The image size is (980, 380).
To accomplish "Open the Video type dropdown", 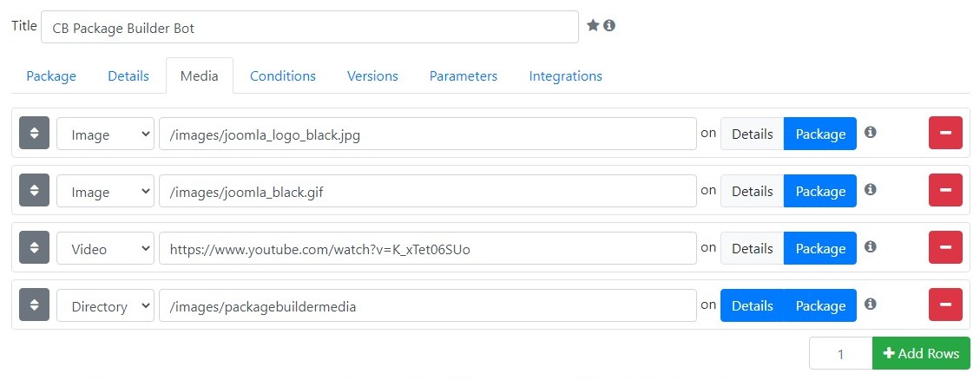I will 106,248.
